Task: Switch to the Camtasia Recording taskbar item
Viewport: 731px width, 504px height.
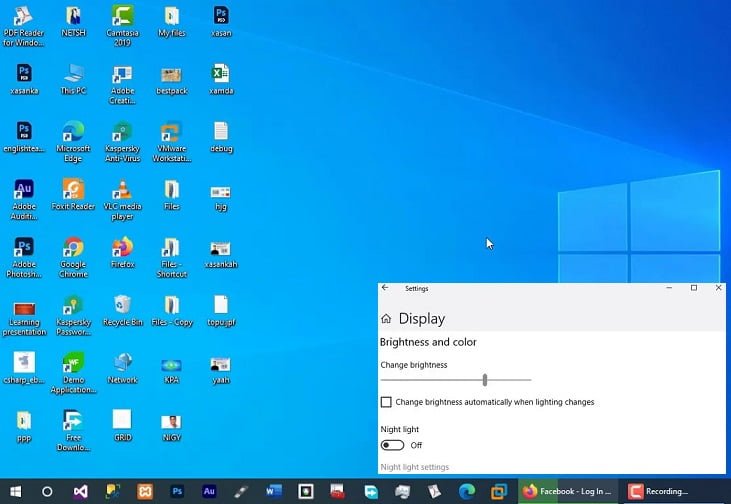Action: 676,491
